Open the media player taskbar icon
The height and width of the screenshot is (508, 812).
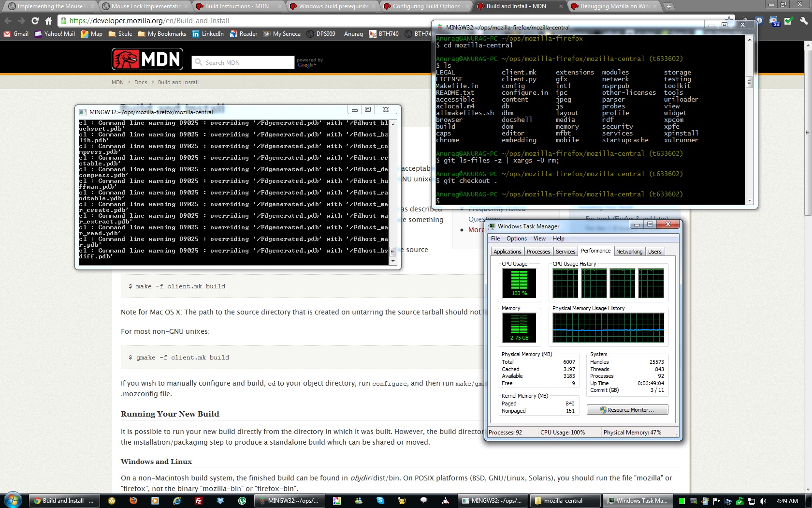[155, 501]
